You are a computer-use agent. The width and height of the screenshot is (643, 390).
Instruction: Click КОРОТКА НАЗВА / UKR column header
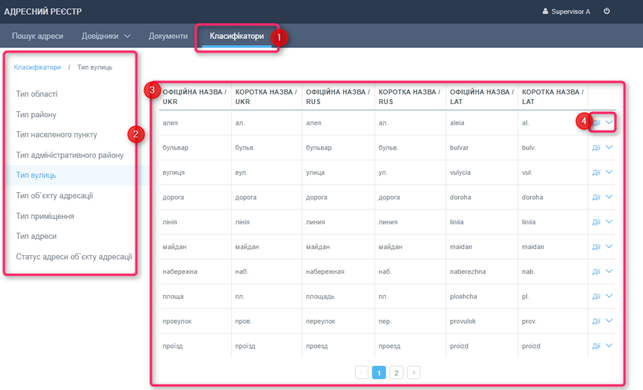[x=266, y=97]
